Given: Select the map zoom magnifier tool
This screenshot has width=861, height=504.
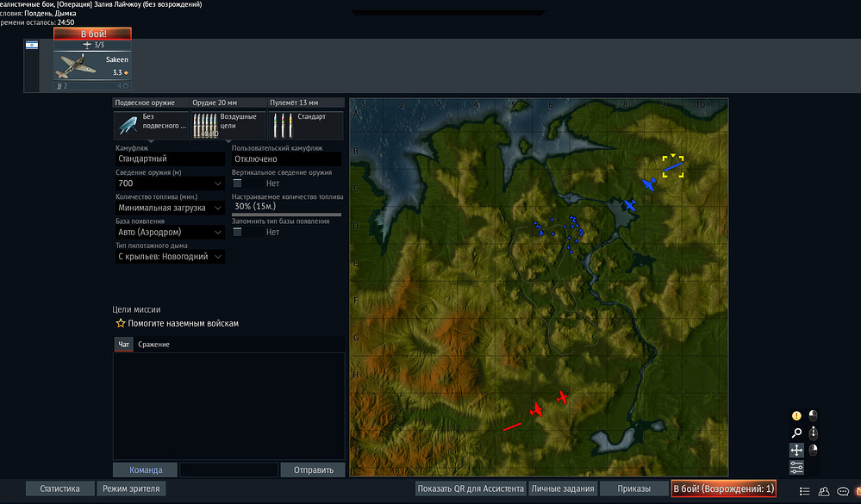Looking at the screenshot, I should click(796, 433).
